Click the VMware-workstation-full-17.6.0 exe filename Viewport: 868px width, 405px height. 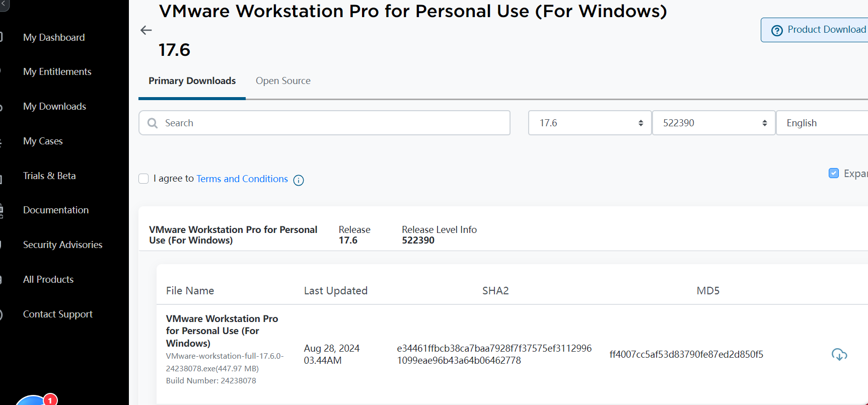tap(225, 362)
